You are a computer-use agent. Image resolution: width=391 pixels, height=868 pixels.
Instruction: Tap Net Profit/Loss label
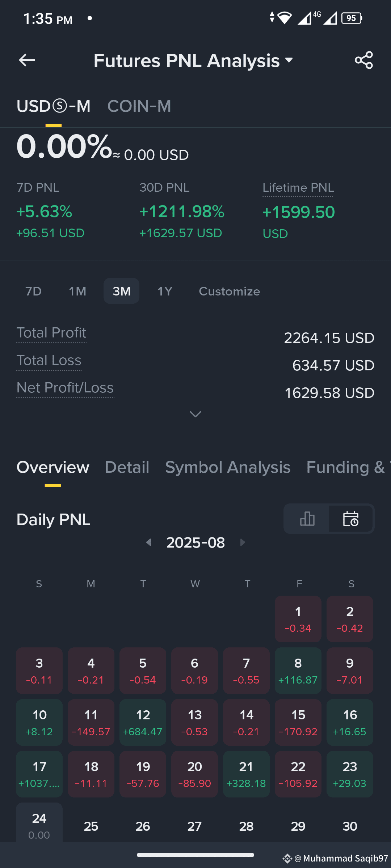click(x=65, y=388)
